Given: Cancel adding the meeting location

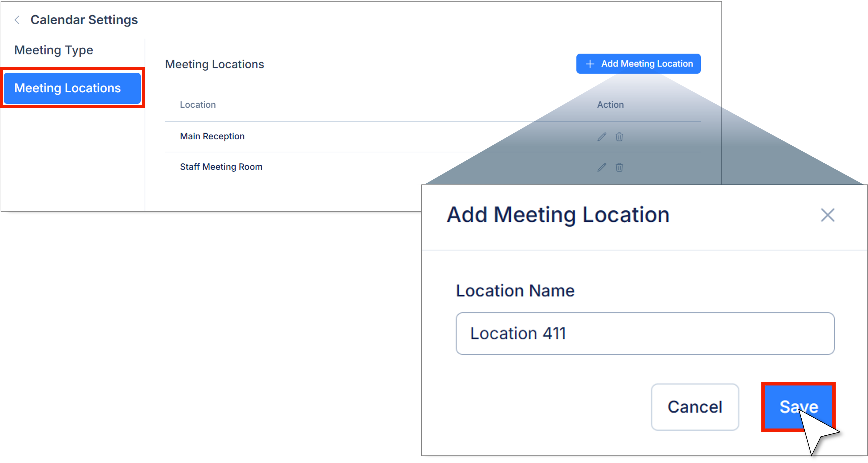Looking at the screenshot, I should pyautogui.click(x=695, y=407).
